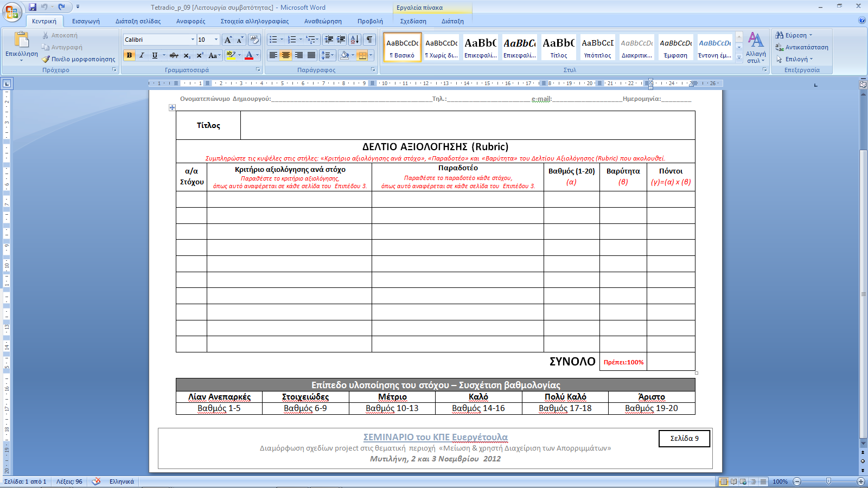Open the Αναφορές ribbon tab
868x488 pixels.
pyautogui.click(x=190, y=21)
